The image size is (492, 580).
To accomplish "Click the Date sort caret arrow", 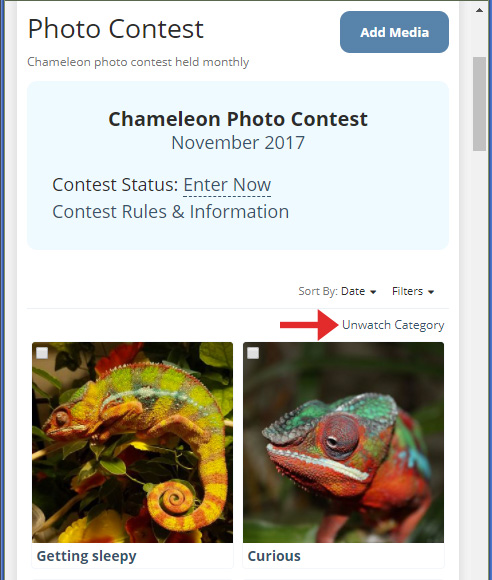I will click(x=373, y=292).
